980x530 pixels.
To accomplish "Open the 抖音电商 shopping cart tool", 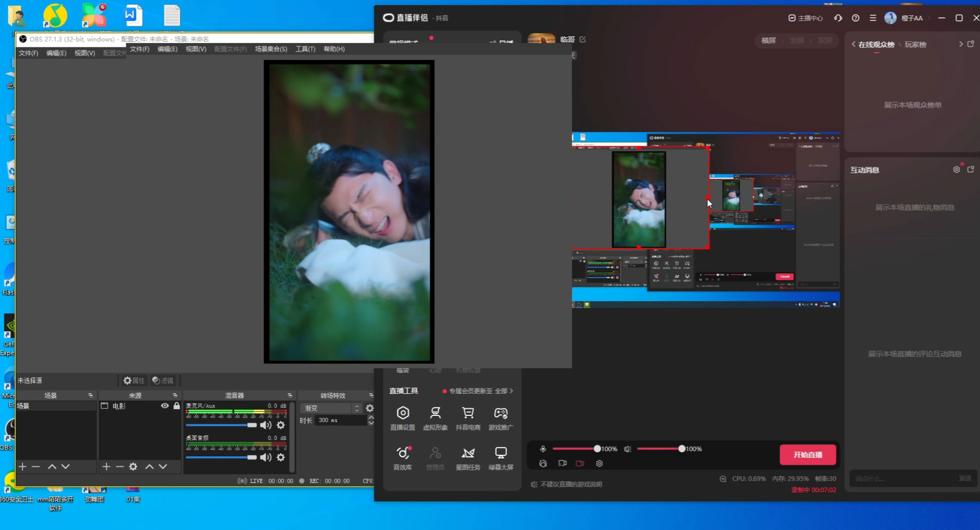I will pyautogui.click(x=468, y=417).
